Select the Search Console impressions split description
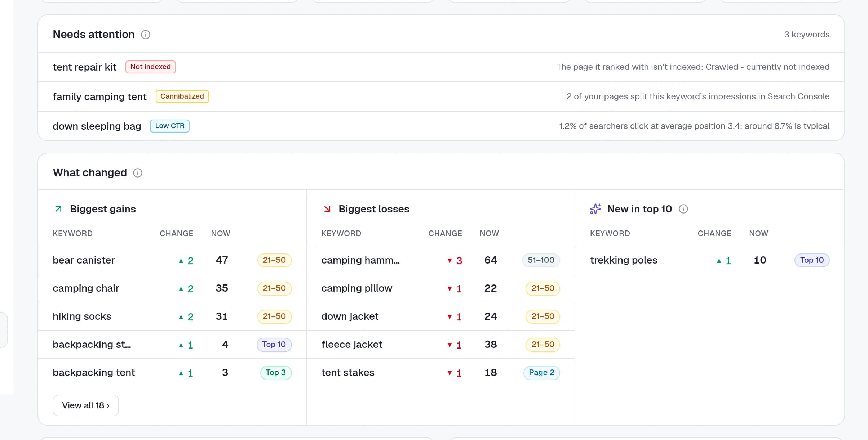This screenshot has height=440, width=868. (x=698, y=96)
